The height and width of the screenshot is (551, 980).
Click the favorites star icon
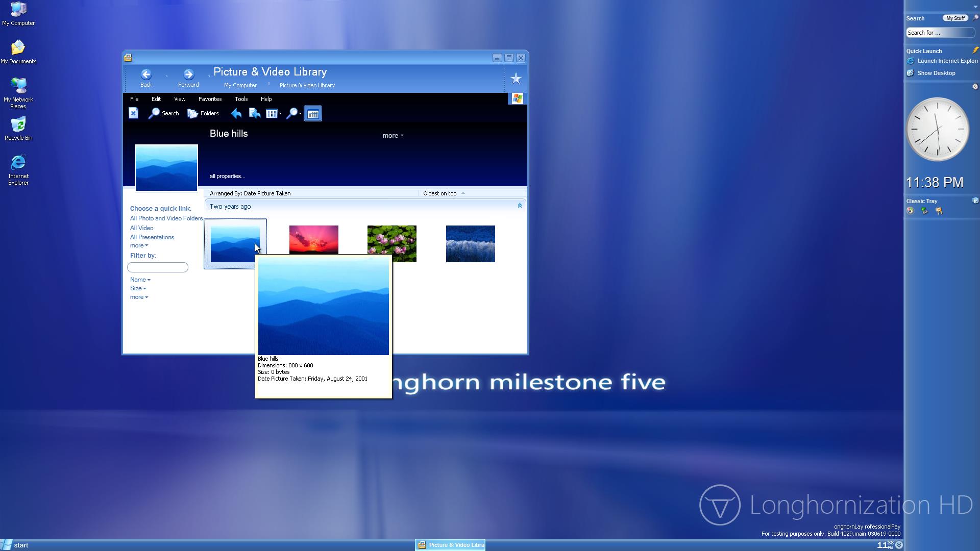click(x=516, y=79)
